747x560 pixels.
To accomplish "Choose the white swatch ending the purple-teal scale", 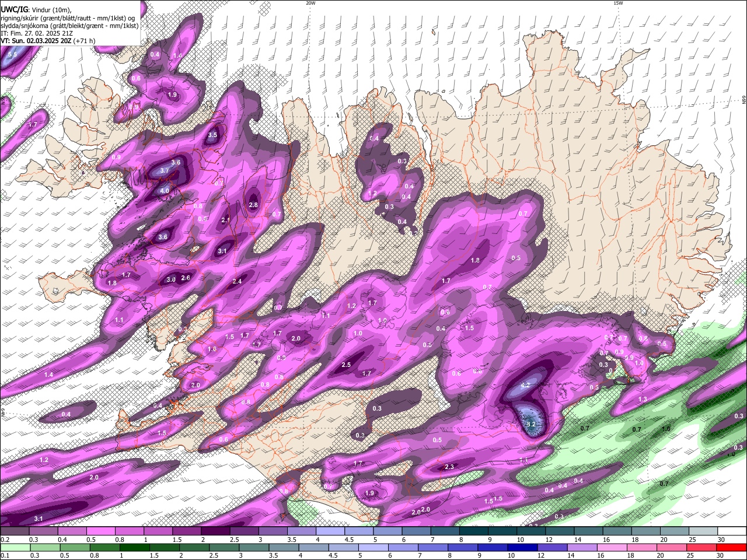I will (x=732, y=531).
